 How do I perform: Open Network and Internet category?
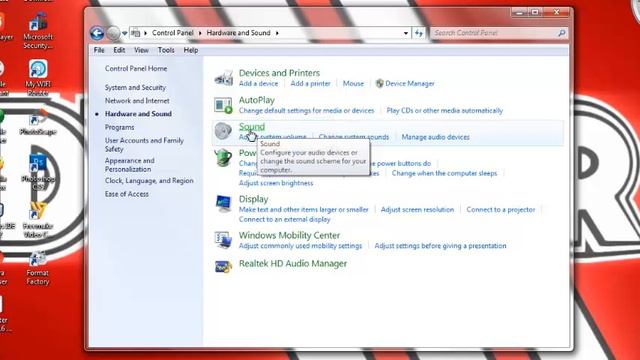(x=137, y=100)
